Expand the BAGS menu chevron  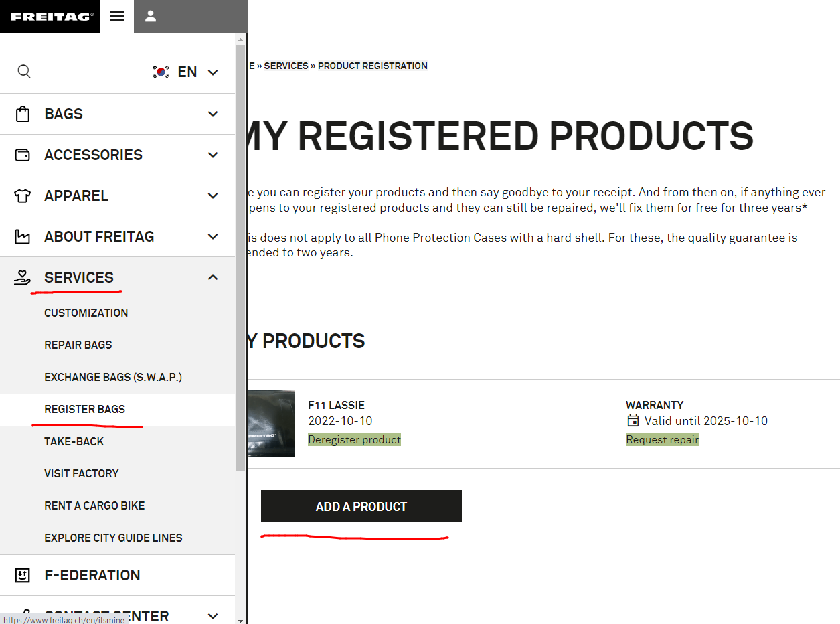click(214, 114)
